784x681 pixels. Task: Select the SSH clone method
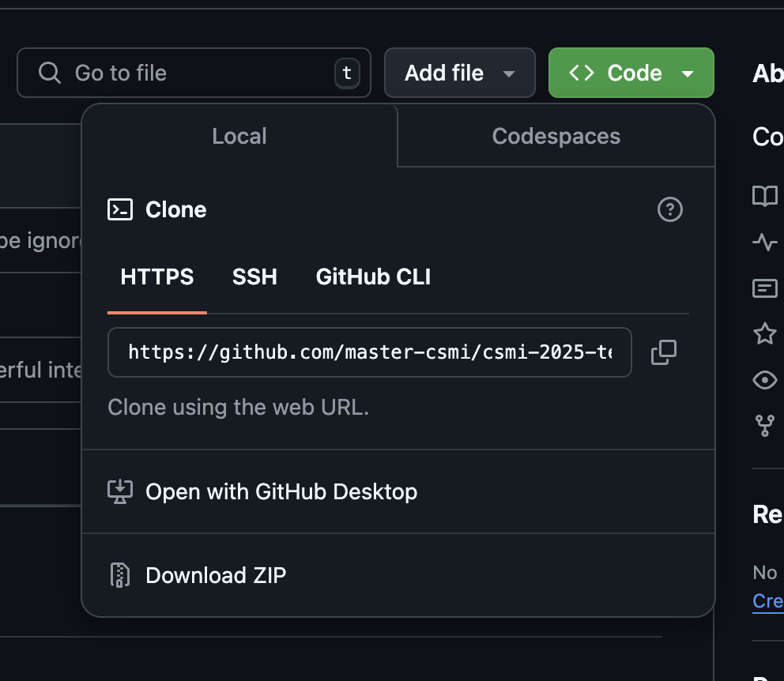[x=254, y=277]
